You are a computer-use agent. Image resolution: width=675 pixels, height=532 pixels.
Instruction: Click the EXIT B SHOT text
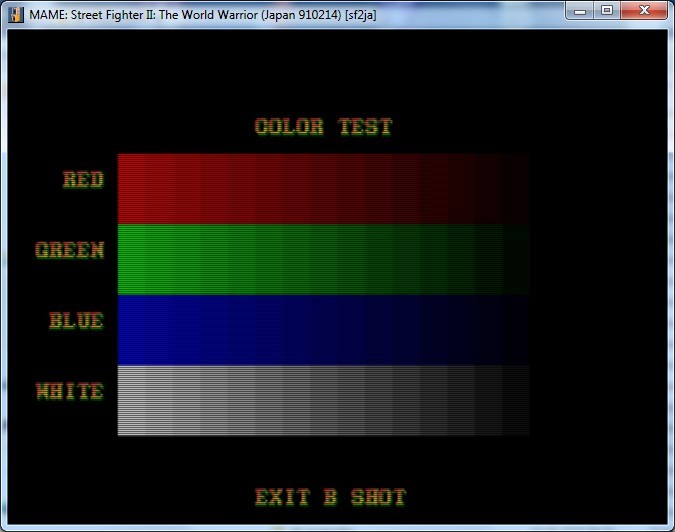330,497
